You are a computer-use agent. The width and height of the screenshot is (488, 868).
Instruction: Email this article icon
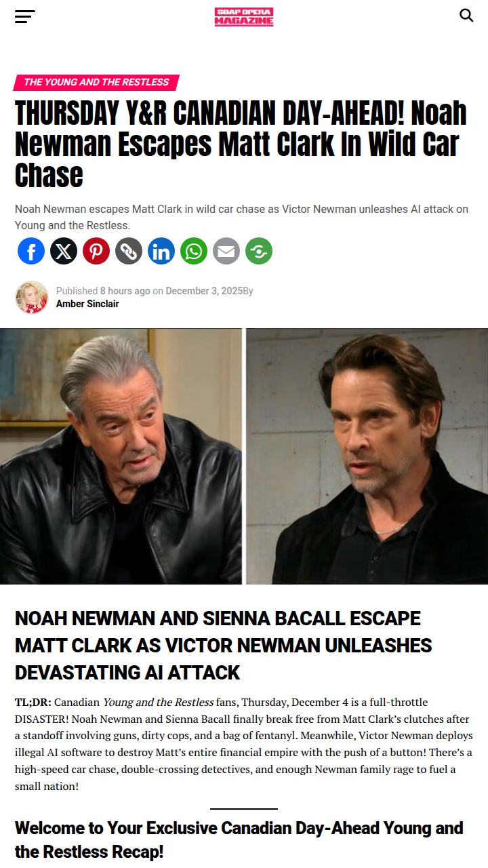226,251
